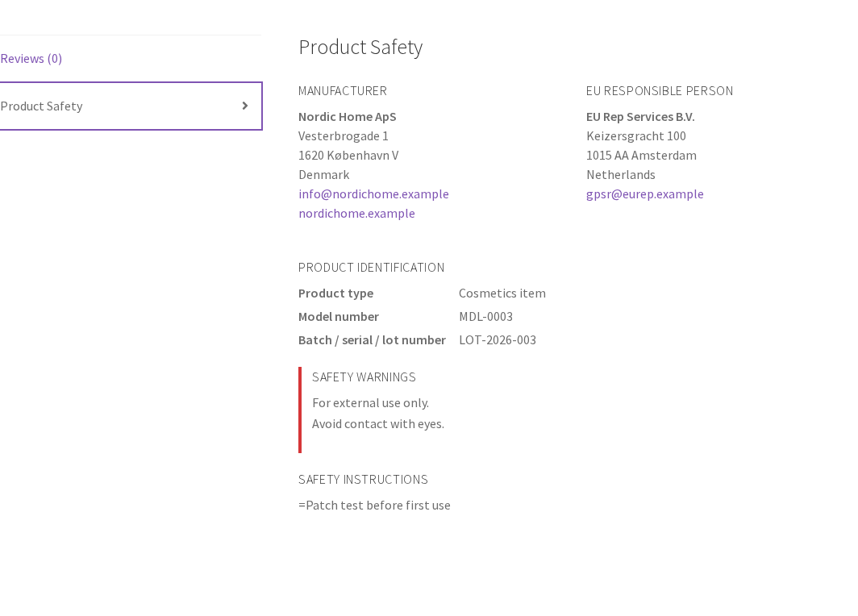Click the MANUFACTURER section heading
Viewport: 858px width, 616px height.
343,91
